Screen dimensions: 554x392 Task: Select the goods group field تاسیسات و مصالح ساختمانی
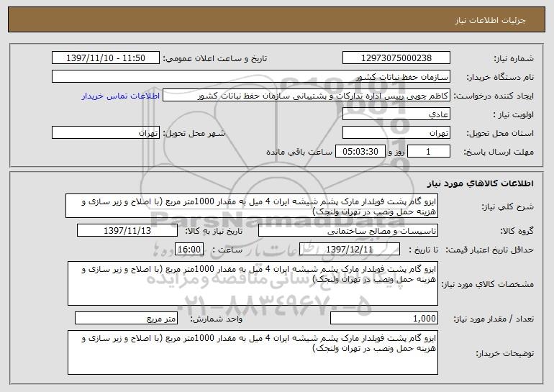coord(348,231)
